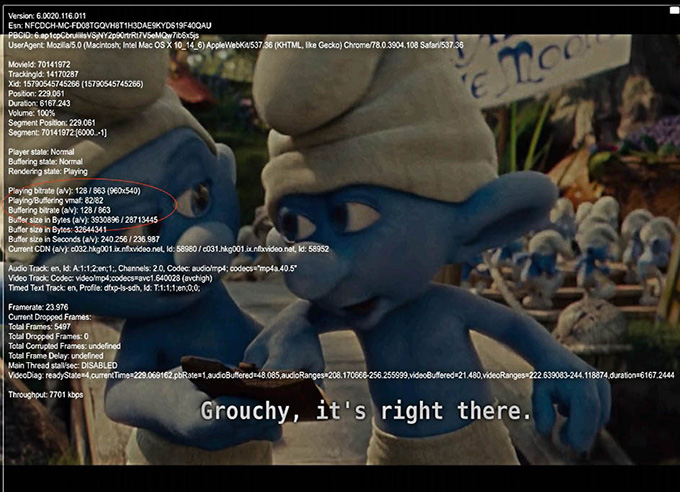Click the Video Track Codec line
680x492 pixels.
coord(111,278)
